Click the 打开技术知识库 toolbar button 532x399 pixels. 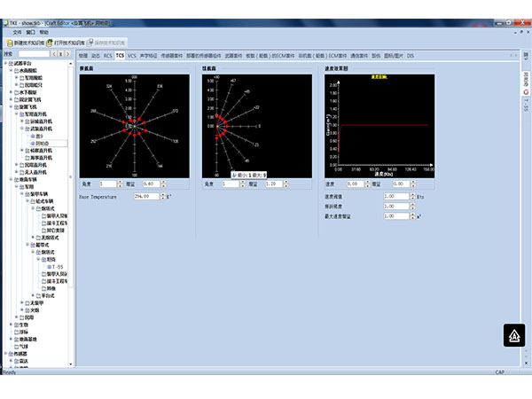pos(64,42)
